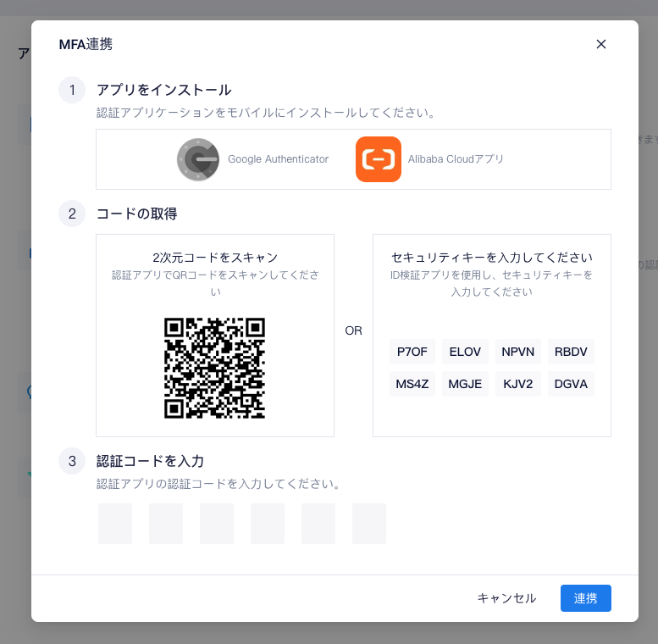
Task: Click the アプリをインストール heading
Action: point(163,90)
